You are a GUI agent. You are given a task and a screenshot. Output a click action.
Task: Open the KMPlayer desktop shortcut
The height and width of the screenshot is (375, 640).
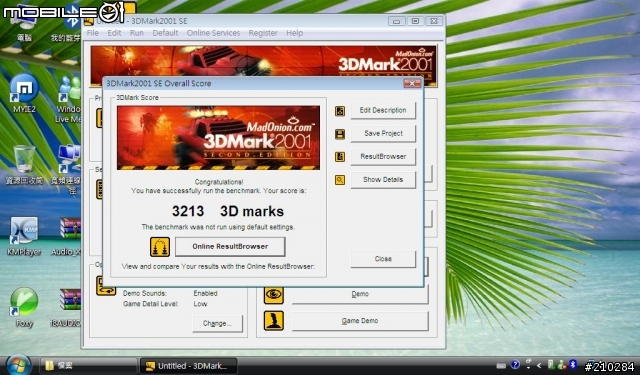tap(24, 237)
